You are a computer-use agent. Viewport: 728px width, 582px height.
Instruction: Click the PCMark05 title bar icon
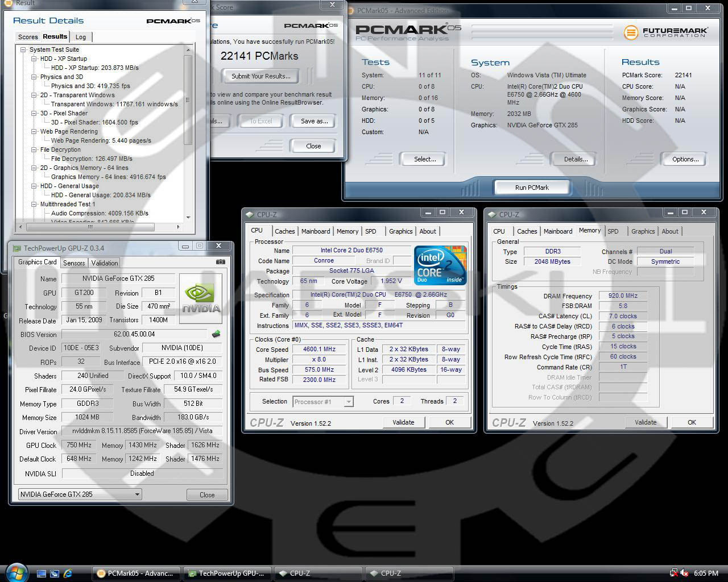[350, 10]
